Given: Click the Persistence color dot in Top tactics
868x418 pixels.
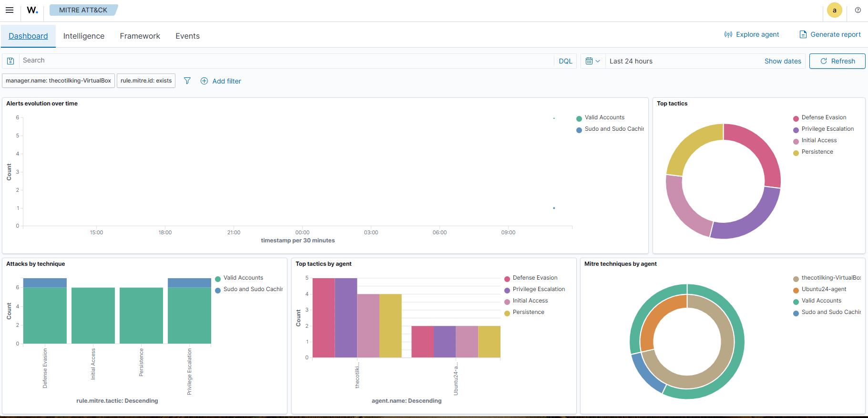Looking at the screenshot, I should point(796,153).
